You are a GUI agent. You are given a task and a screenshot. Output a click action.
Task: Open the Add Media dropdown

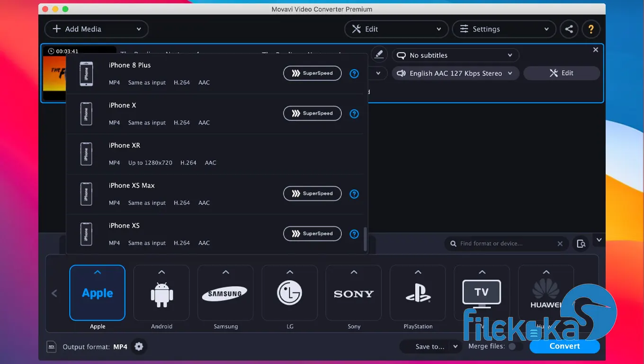tap(96, 29)
